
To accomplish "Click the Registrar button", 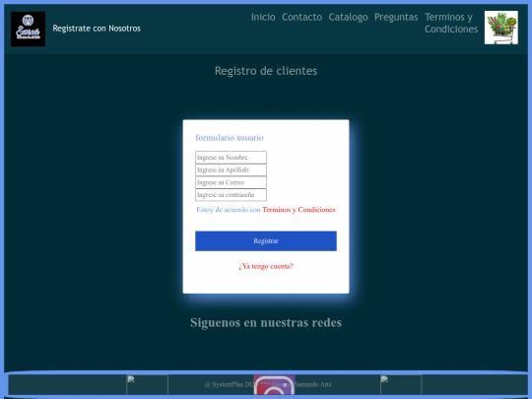I will 266,241.
